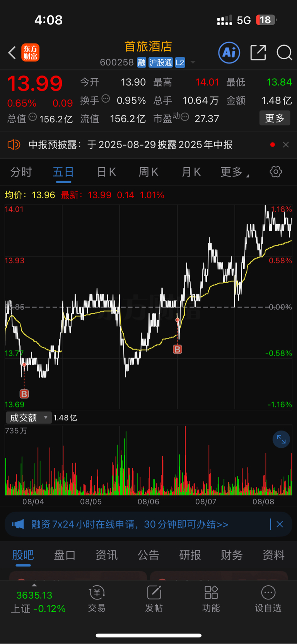Select the 股吧 tab
Image resolution: width=297 pixels, height=644 pixels.
click(x=23, y=555)
